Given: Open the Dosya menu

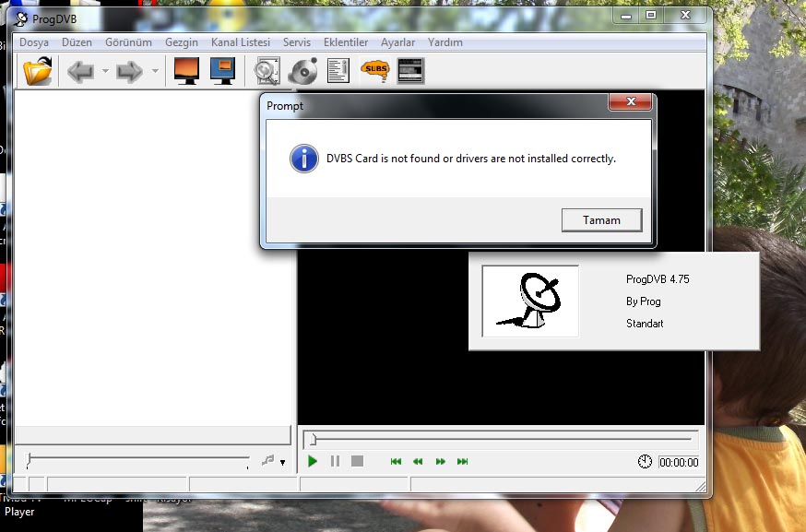Looking at the screenshot, I should click(x=34, y=42).
